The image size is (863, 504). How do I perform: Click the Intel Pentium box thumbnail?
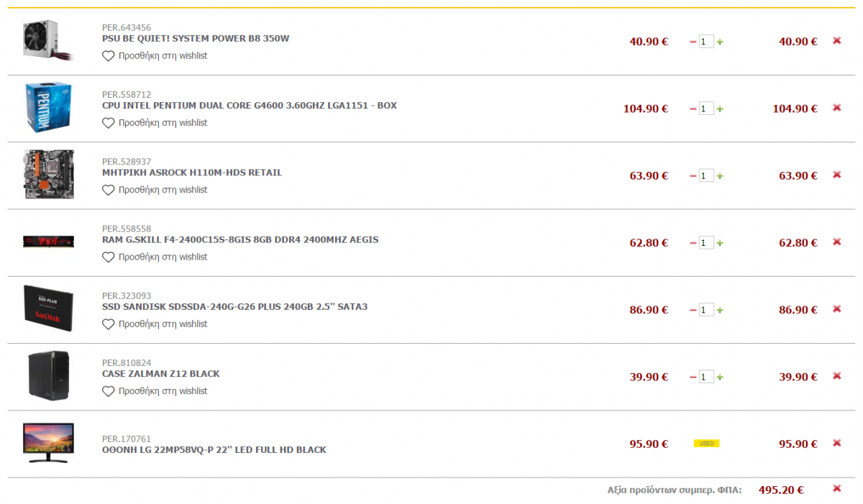pos(48,107)
